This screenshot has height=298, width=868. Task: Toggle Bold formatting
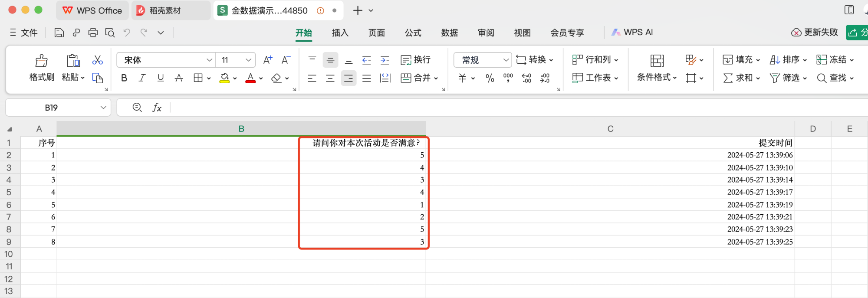tap(124, 78)
